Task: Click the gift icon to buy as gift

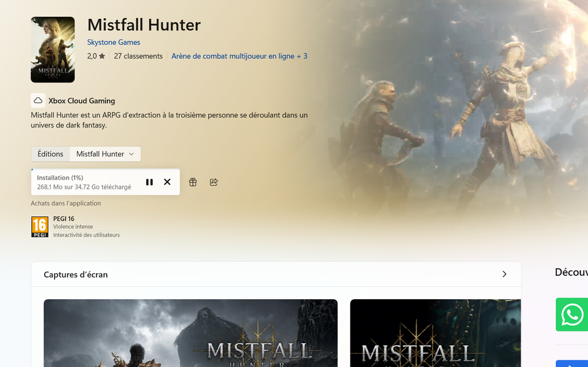Action: click(x=193, y=182)
